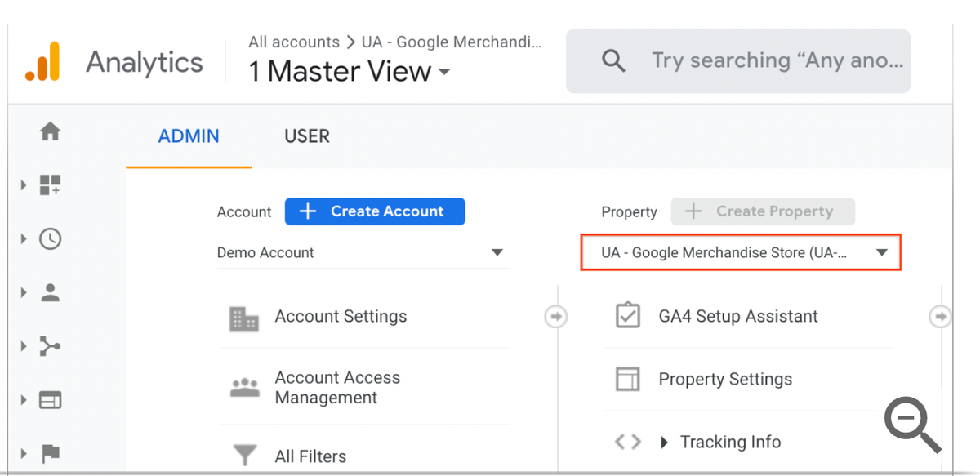Image resolution: width=980 pixels, height=476 pixels.
Task: Open Customization dashboard icon in sidebar
Action: [51, 185]
